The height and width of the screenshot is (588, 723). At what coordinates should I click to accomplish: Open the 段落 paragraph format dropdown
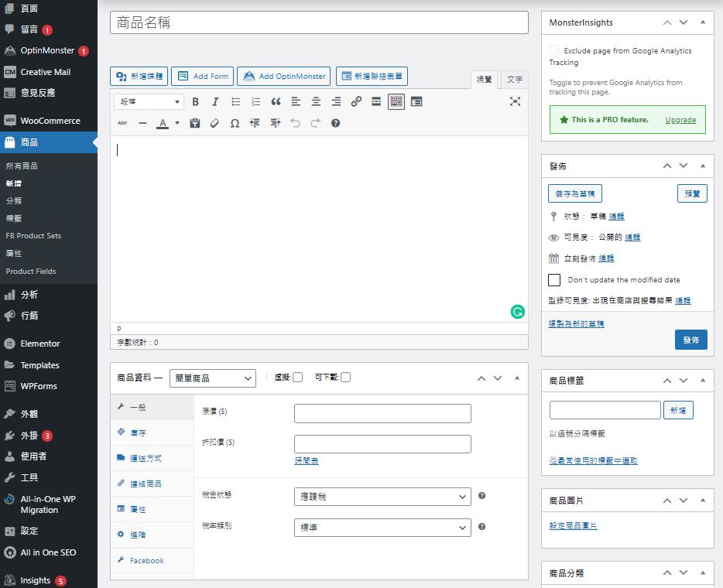click(x=149, y=101)
